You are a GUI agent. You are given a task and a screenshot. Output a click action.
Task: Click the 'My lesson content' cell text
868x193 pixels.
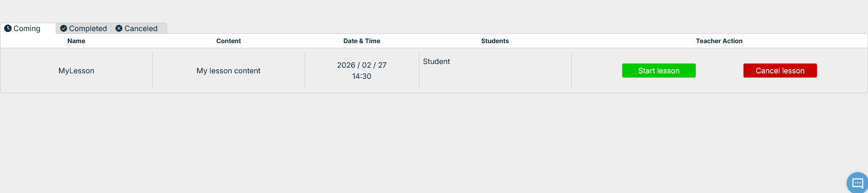228,71
